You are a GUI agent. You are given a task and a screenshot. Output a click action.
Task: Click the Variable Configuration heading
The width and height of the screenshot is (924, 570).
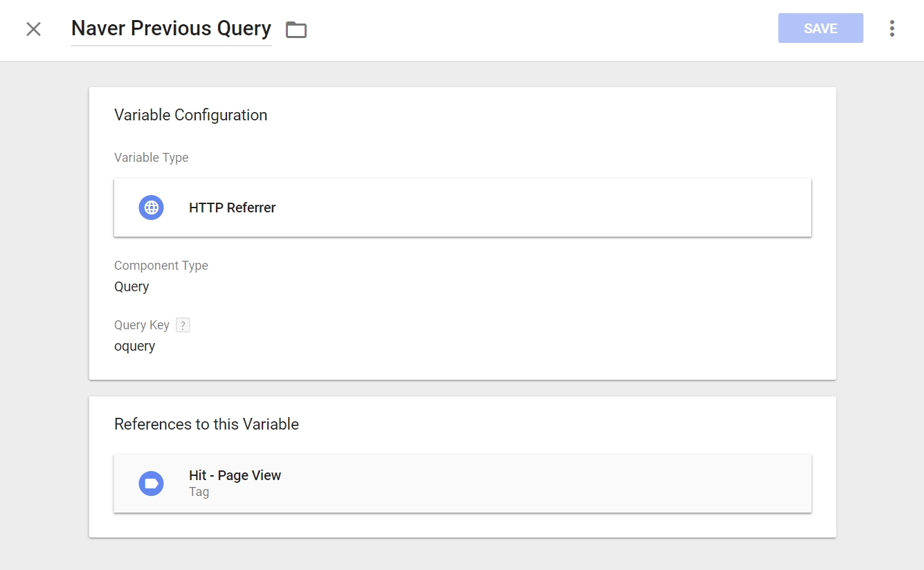190,116
